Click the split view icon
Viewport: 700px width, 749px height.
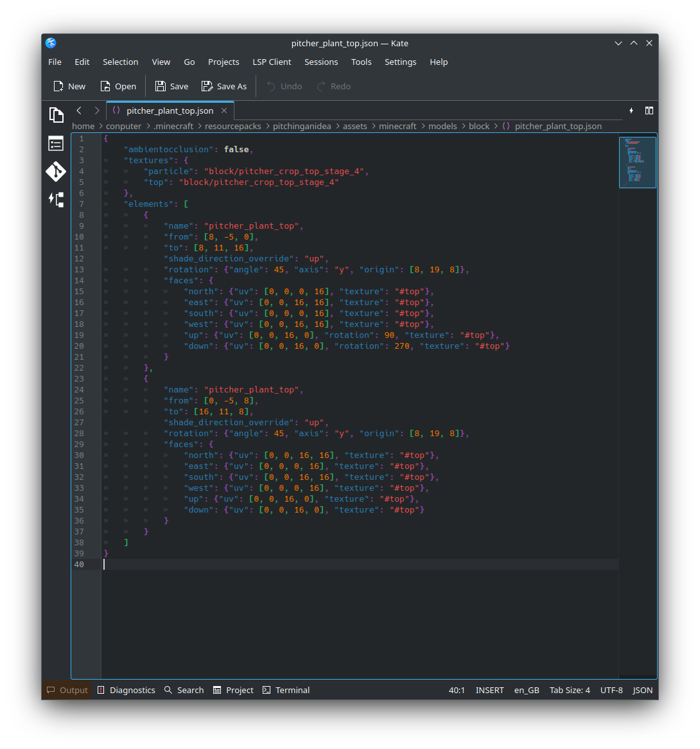click(649, 111)
